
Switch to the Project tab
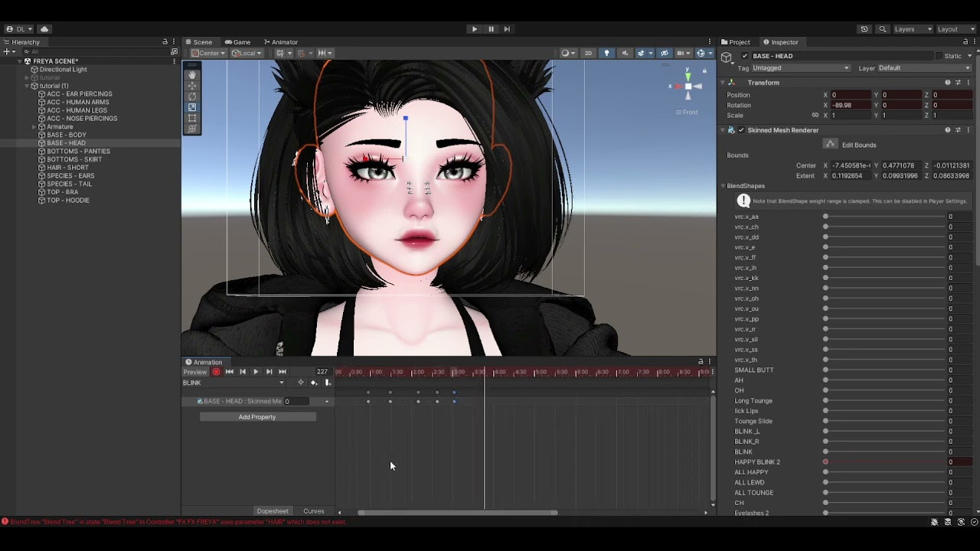tap(735, 42)
